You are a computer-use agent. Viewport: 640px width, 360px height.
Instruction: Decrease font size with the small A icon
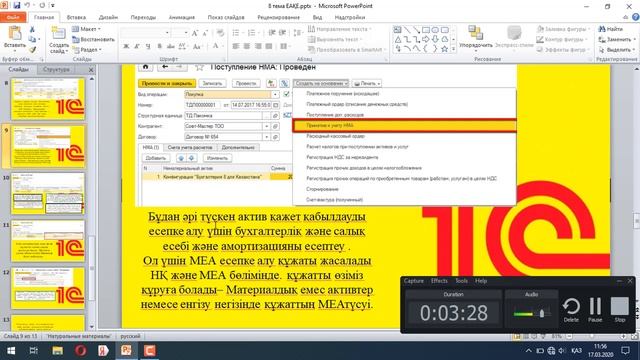(205, 33)
